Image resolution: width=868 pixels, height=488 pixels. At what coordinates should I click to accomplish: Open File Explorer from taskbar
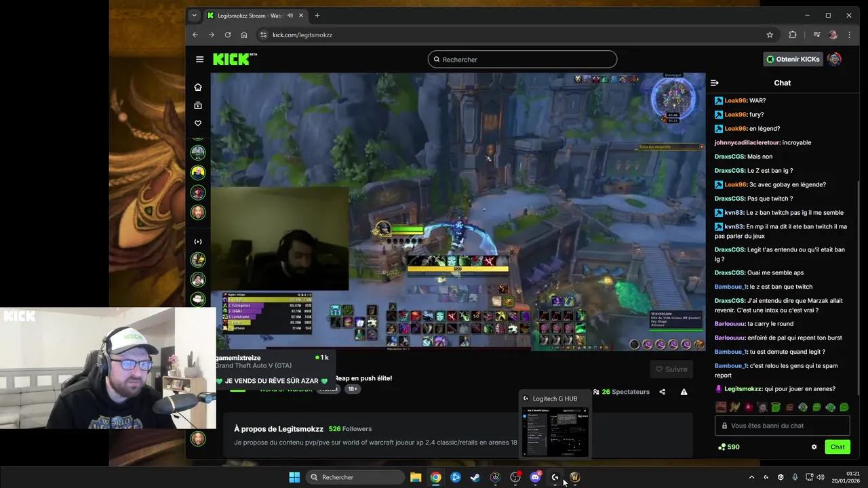tap(416, 477)
